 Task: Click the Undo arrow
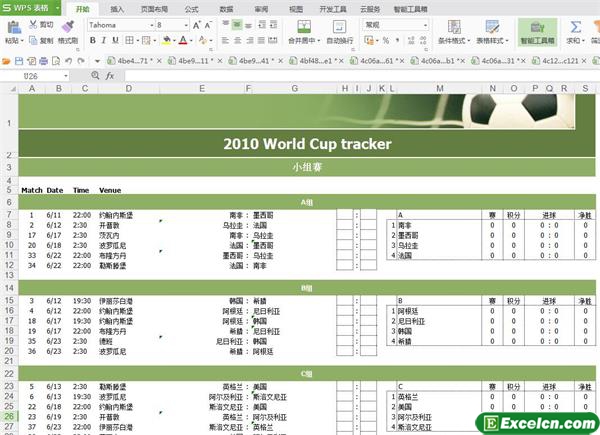pyautogui.click(x=68, y=61)
